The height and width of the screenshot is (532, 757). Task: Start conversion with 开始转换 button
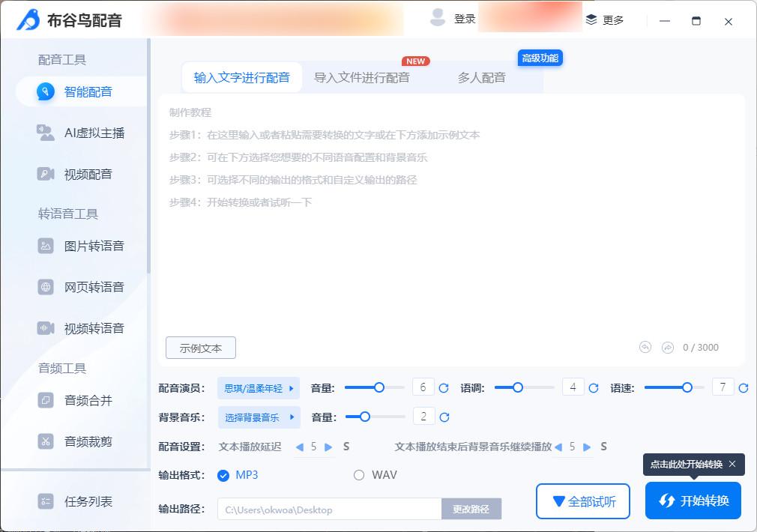(x=693, y=501)
